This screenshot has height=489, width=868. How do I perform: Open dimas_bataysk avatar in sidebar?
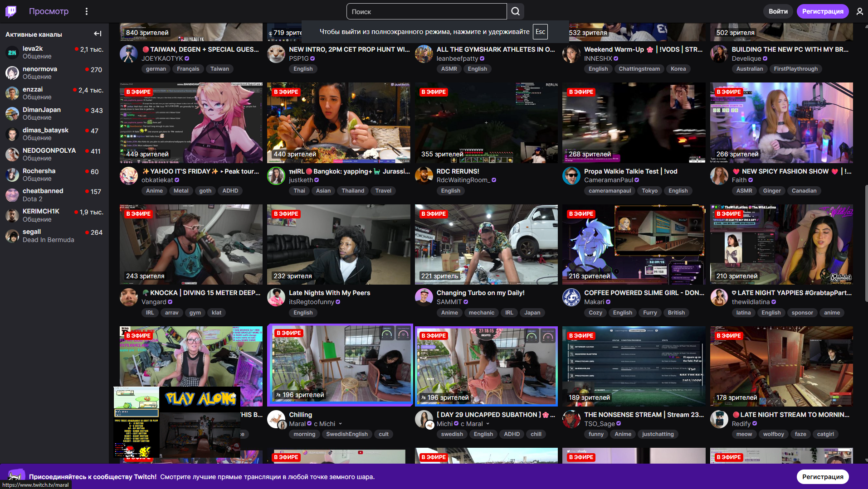(x=12, y=134)
